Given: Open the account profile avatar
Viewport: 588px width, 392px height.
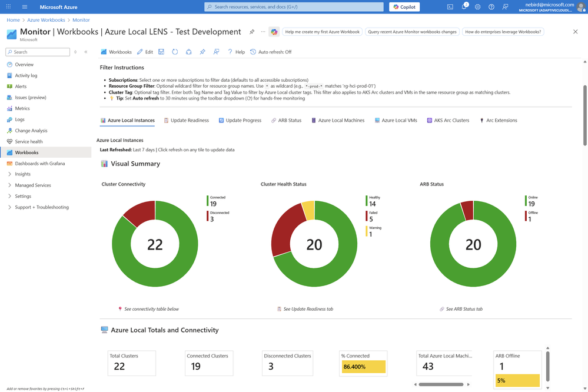Looking at the screenshot, I should coord(581,6).
